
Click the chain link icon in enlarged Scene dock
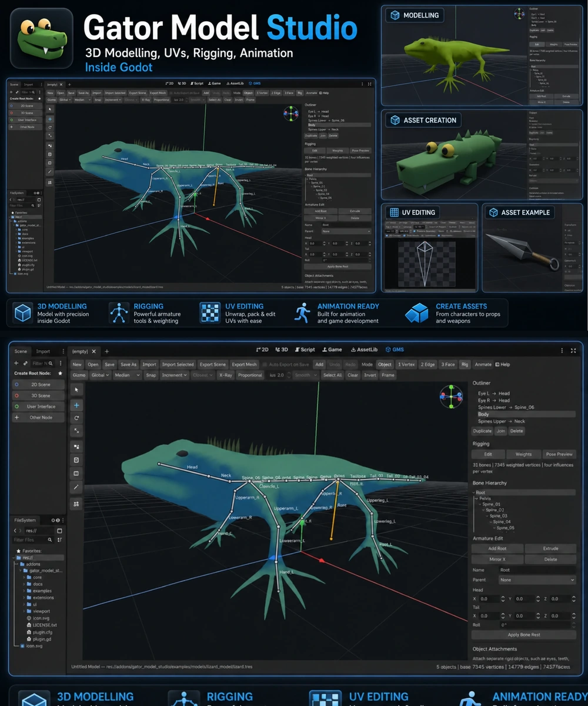(x=25, y=364)
